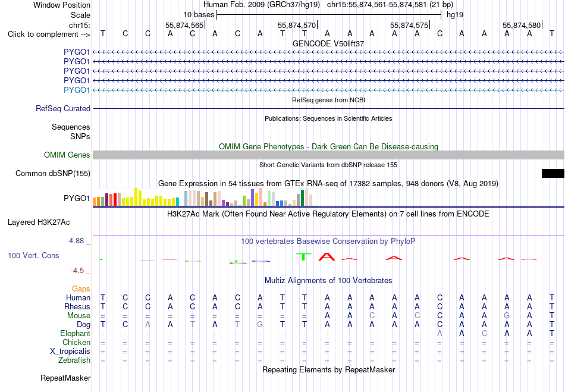Click the G base in Mouse row
Image resolution: width=565 pixels, height=392 pixels.
[507, 316]
